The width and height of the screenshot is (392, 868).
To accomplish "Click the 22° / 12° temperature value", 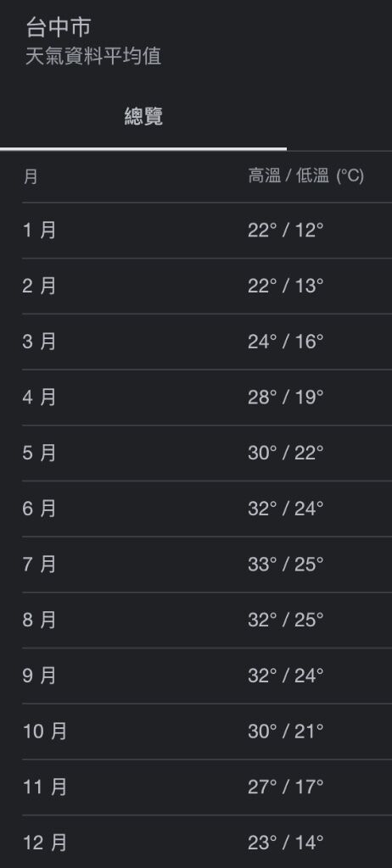I will (x=286, y=231).
